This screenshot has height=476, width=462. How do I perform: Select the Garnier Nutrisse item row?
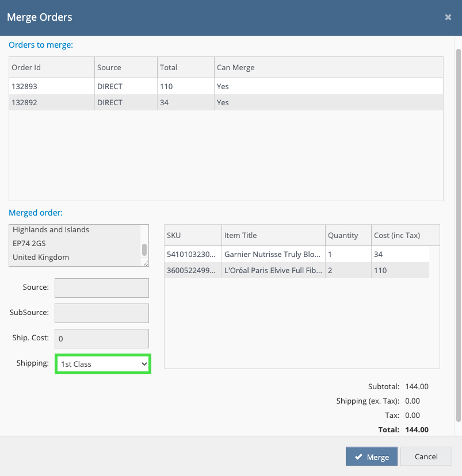272,254
